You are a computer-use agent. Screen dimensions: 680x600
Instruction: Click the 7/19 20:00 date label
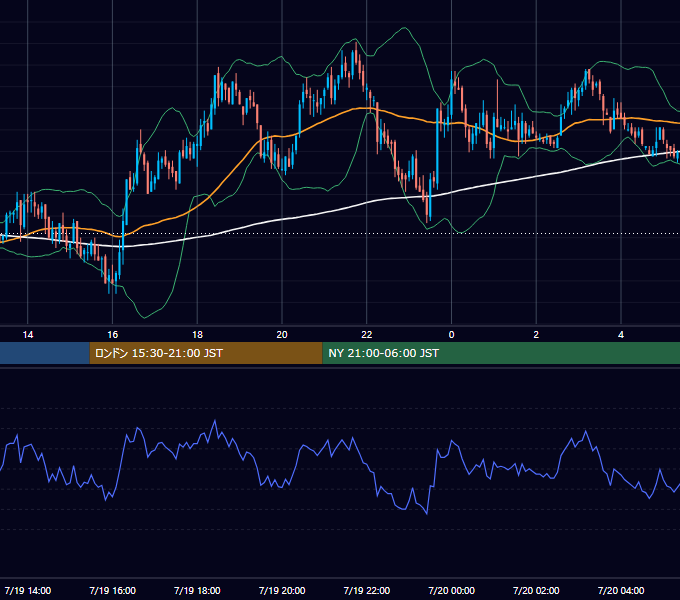pos(282,590)
